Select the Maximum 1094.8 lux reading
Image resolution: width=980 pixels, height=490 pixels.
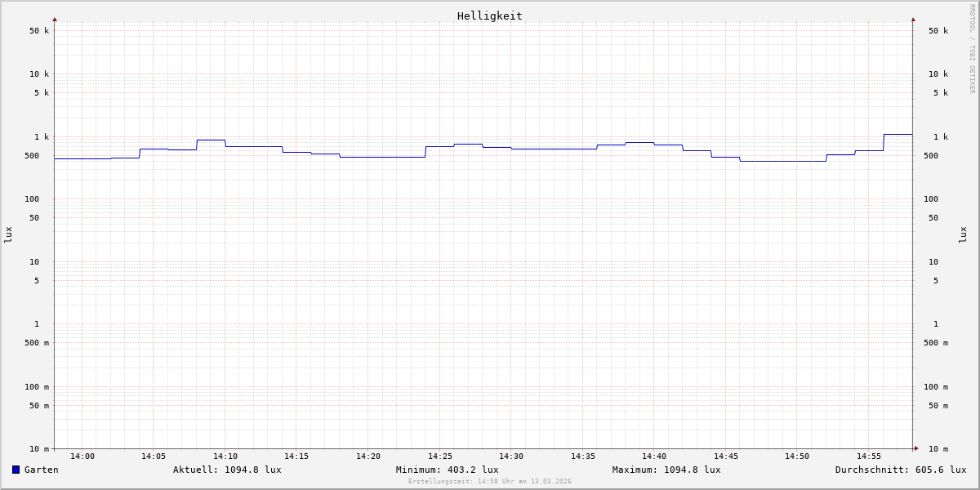point(666,470)
